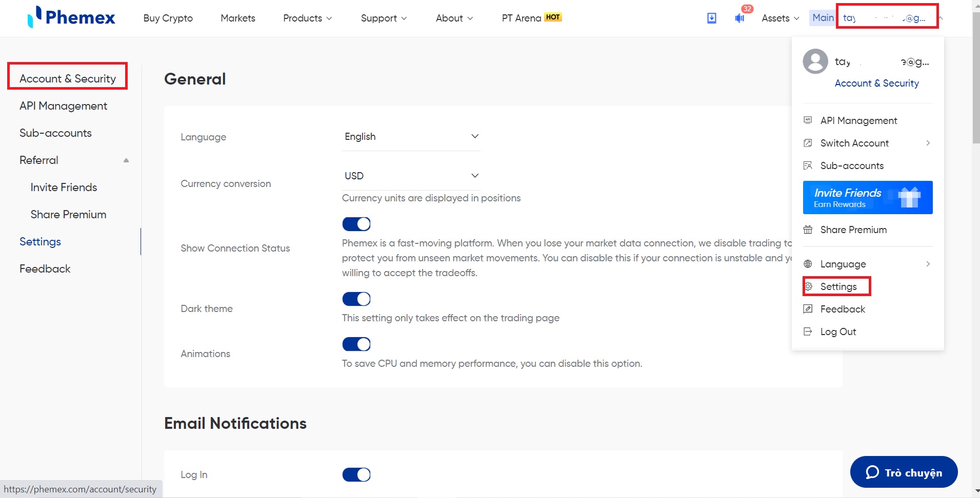
Task: Select Share Premium entry in account dropdown
Action: tap(853, 230)
